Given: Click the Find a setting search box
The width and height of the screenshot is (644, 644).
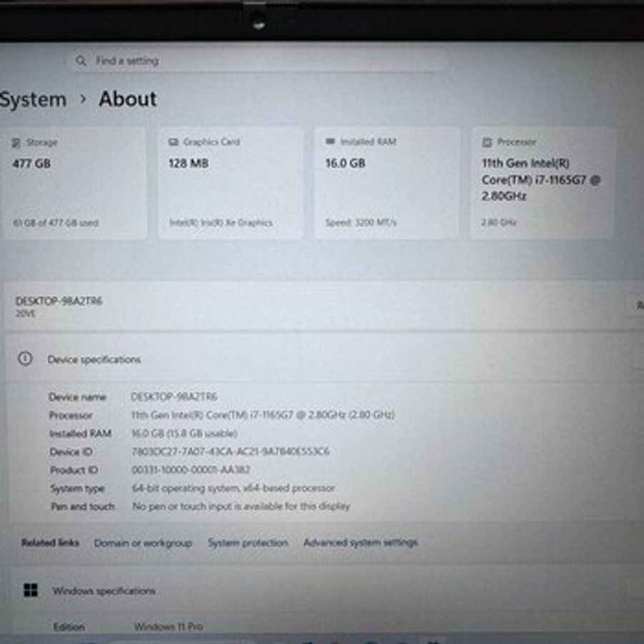Looking at the screenshot, I should click(257, 61).
